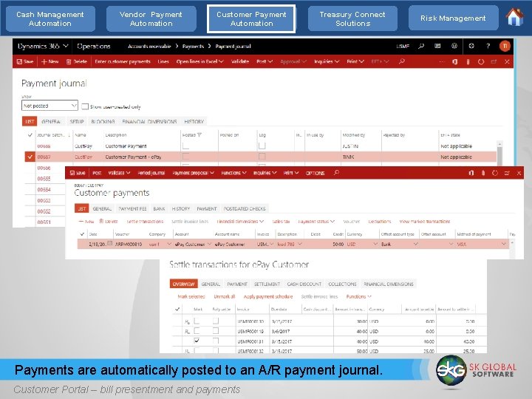This screenshot has height=399, width=532.
Task: Toggle the Log checkbox for journal 00668
Action: click(262, 146)
